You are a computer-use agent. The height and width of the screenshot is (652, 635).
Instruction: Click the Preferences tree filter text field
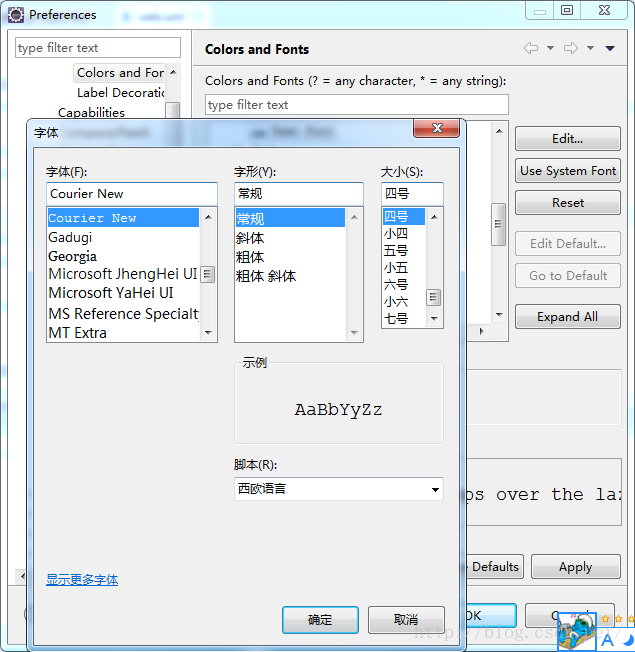(x=98, y=48)
